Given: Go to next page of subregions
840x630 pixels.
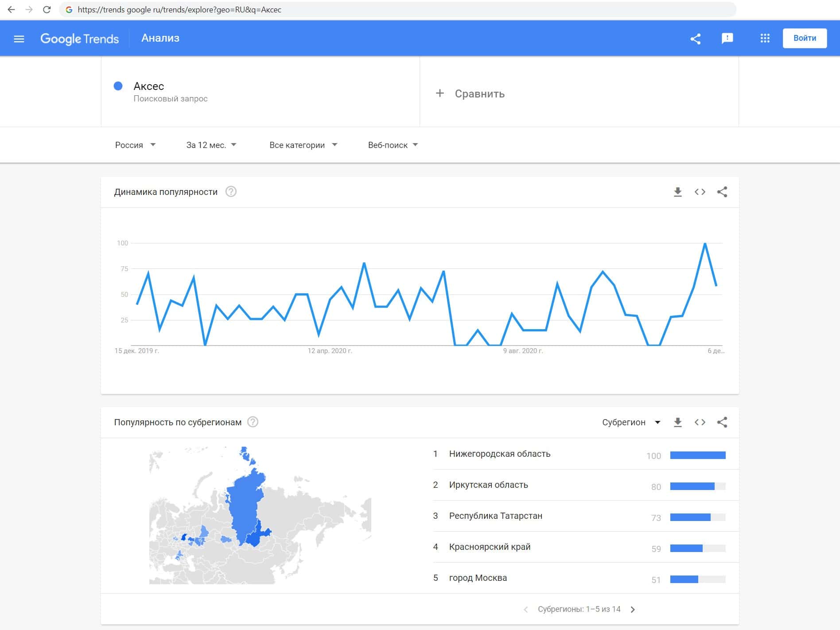Looking at the screenshot, I should coord(633,609).
